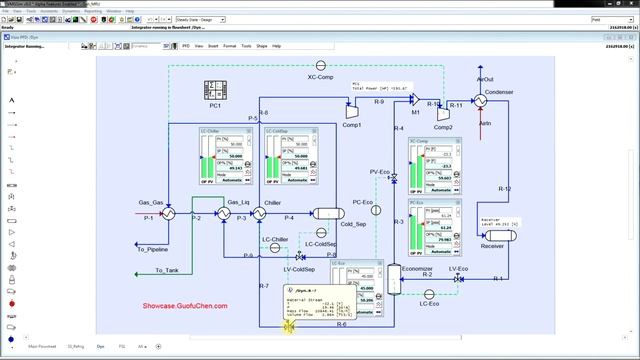Image resolution: width=640 pixels, height=360 pixels.
Task: Open the Reporting menu in main menu bar
Action: pyautogui.click(x=93, y=11)
